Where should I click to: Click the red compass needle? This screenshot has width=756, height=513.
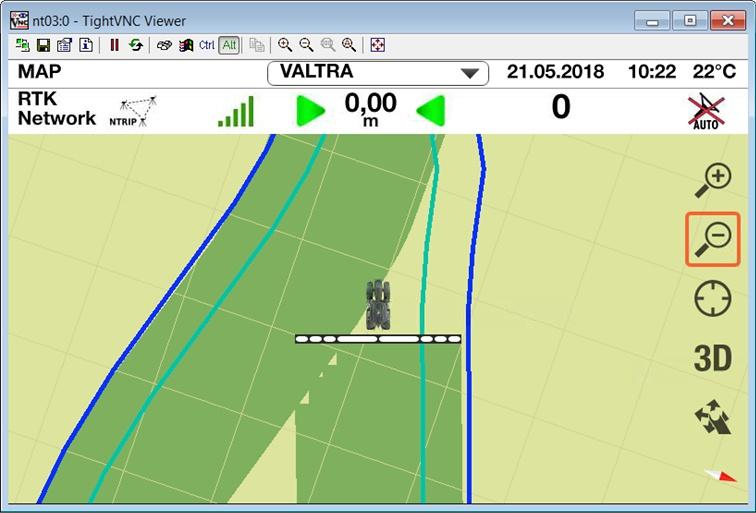(x=721, y=475)
